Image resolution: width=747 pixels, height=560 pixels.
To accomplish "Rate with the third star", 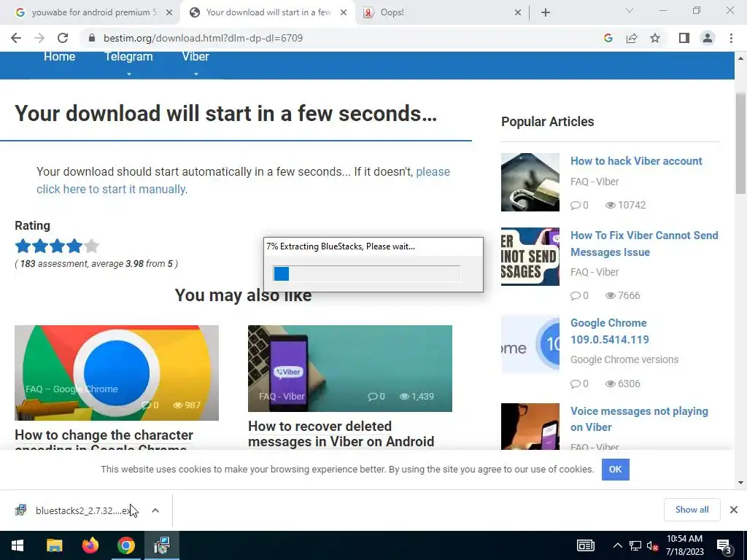I will [57, 246].
